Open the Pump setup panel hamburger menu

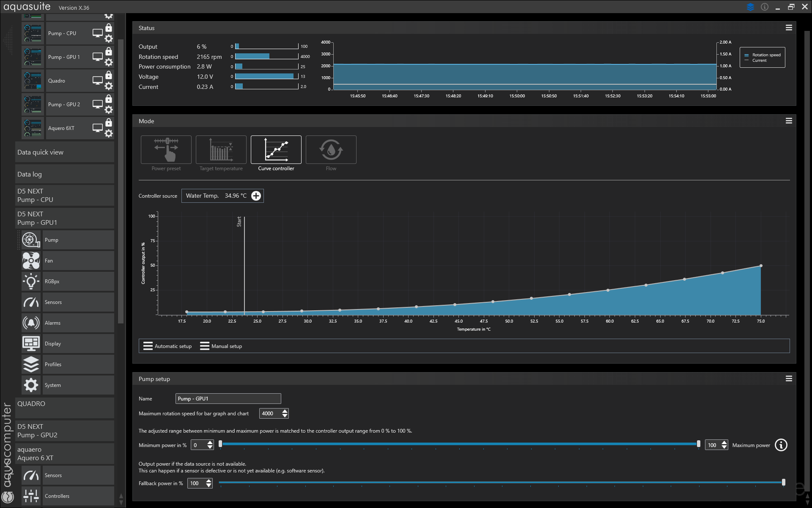[789, 379]
